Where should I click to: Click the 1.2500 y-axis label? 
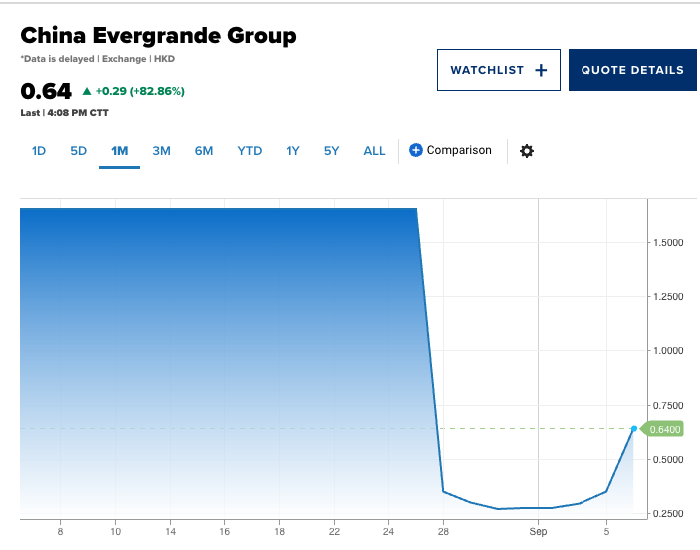point(668,296)
